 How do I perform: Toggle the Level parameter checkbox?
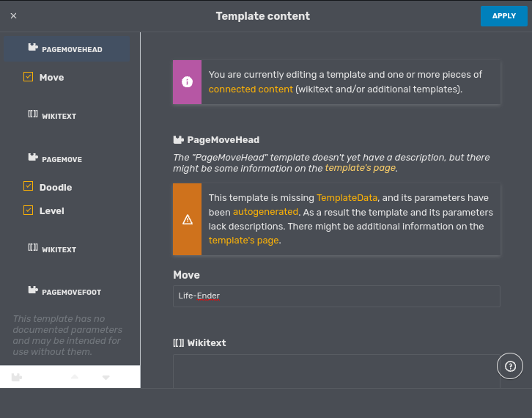pyautogui.click(x=29, y=210)
